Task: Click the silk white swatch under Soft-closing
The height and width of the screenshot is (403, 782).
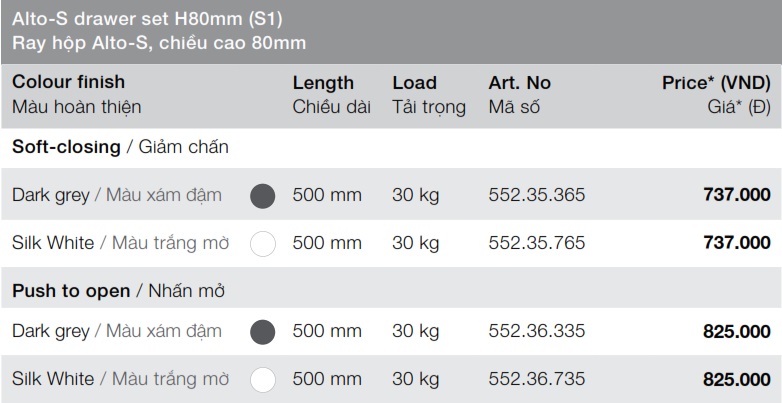Action: pos(262,243)
